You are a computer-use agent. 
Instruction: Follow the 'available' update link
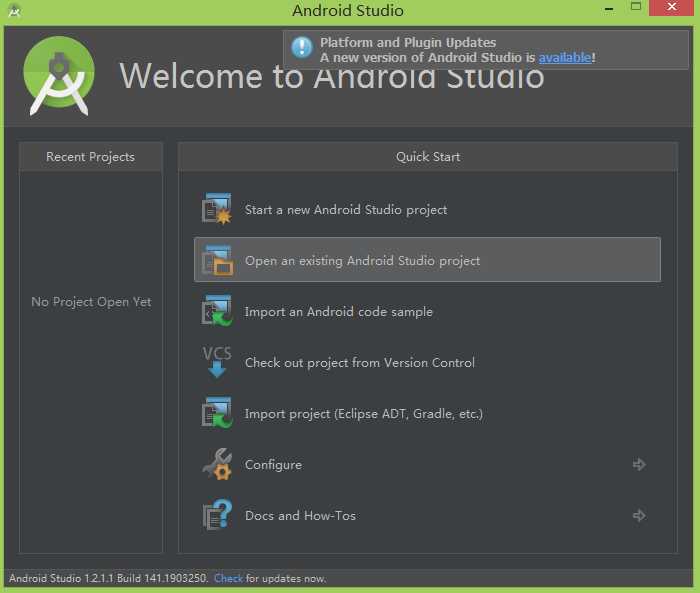point(565,57)
